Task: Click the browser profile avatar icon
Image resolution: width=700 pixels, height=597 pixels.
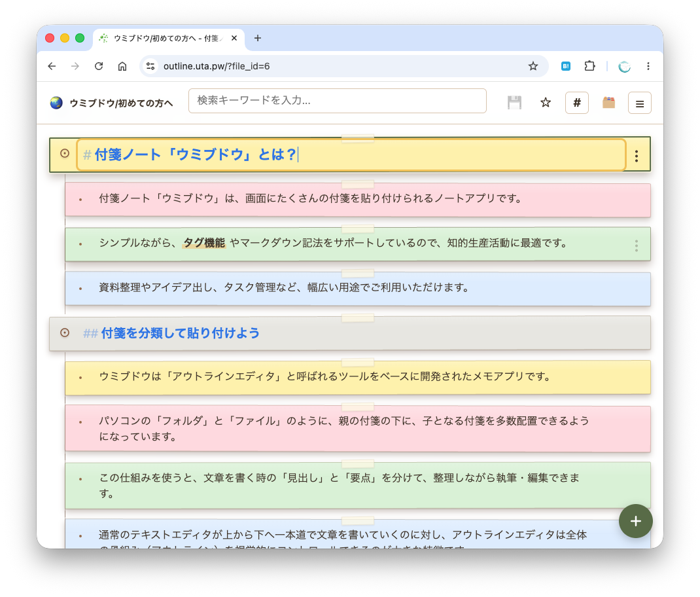Action: point(624,66)
